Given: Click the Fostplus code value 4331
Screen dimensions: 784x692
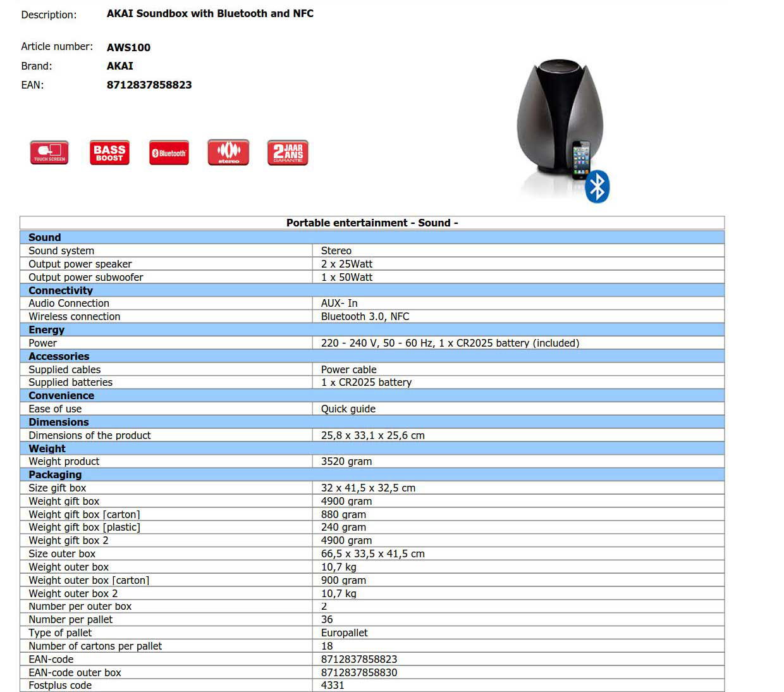Looking at the screenshot, I should [x=333, y=685].
